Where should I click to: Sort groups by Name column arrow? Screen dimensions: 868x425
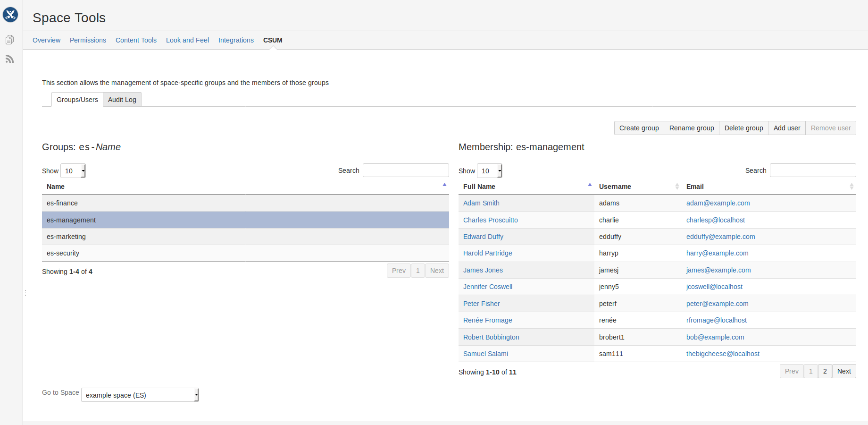click(x=444, y=185)
